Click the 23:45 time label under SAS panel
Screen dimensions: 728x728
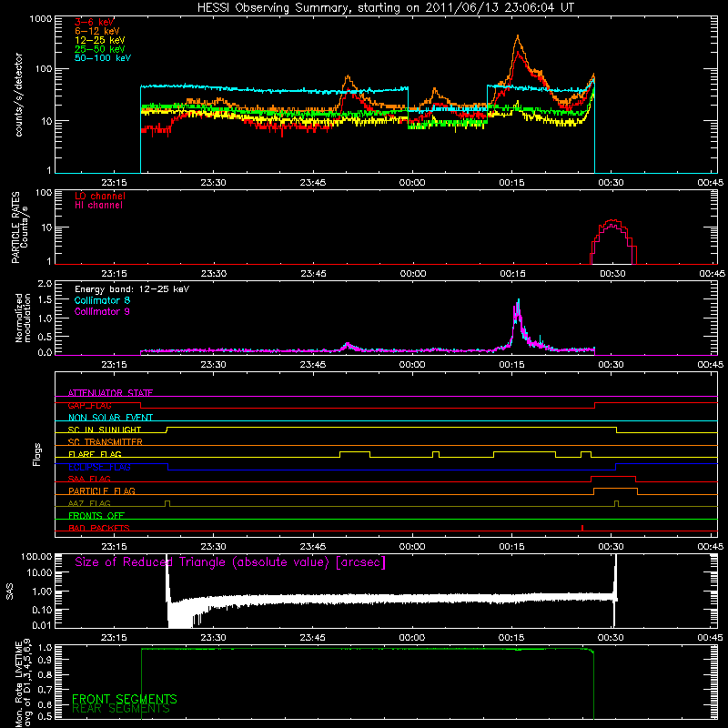pos(312,638)
